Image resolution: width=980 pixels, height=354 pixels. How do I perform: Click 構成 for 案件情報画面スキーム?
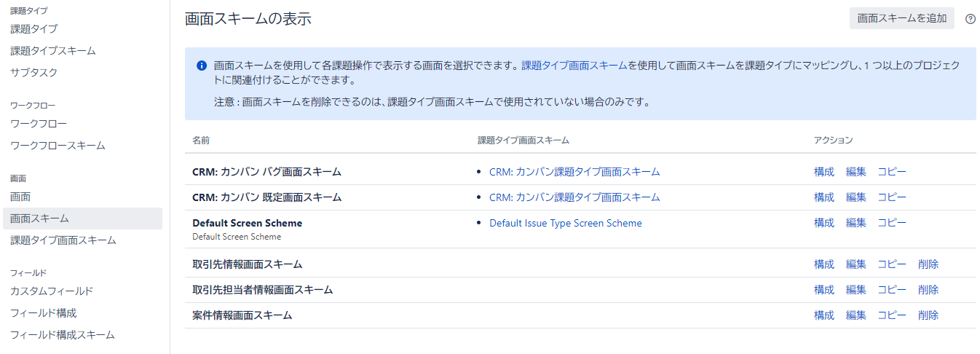point(824,315)
